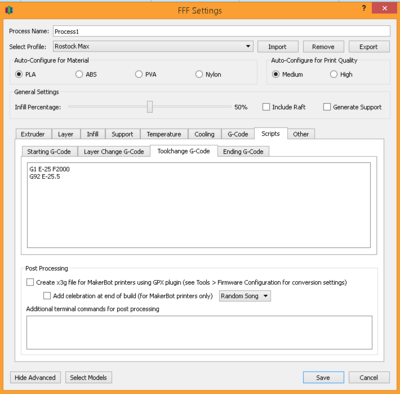This screenshot has height=394, width=400.
Task: Select the PLA material radio button
Action: click(x=19, y=74)
